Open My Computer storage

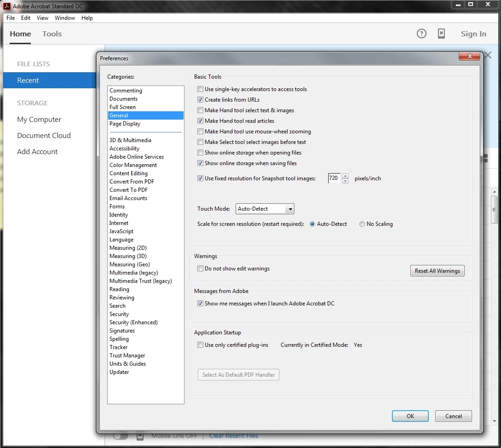(39, 120)
